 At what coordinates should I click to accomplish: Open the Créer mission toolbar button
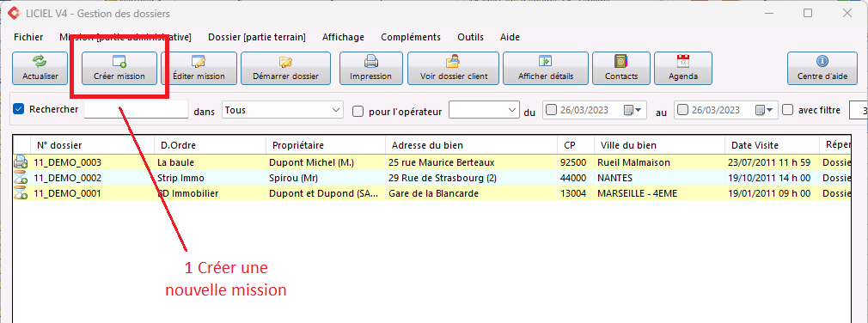pyautogui.click(x=119, y=69)
